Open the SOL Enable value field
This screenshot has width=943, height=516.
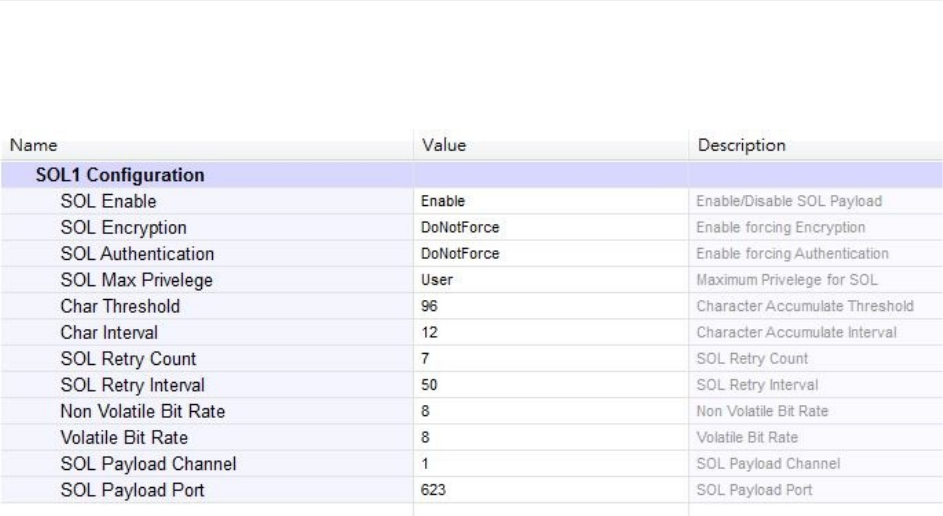click(551, 201)
